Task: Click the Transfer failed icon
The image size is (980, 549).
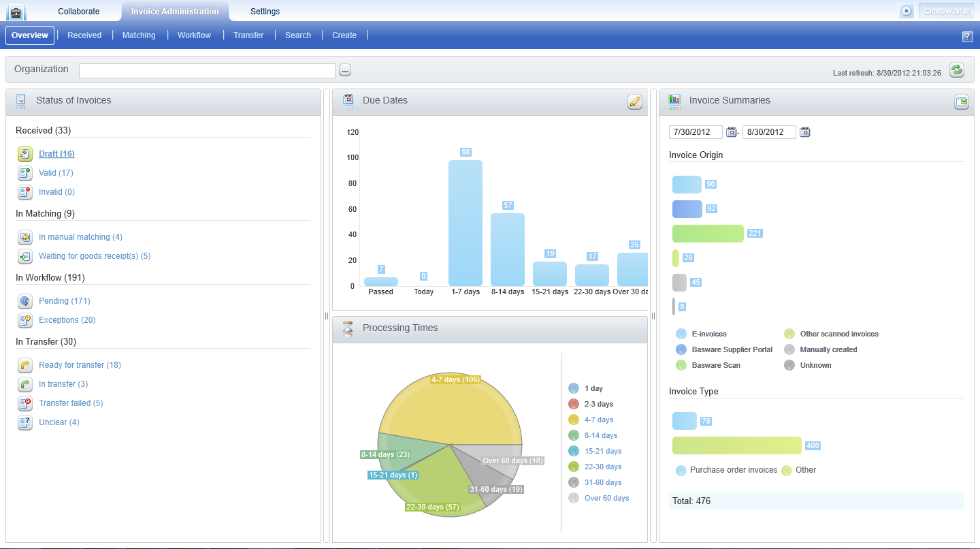Action: (x=25, y=403)
